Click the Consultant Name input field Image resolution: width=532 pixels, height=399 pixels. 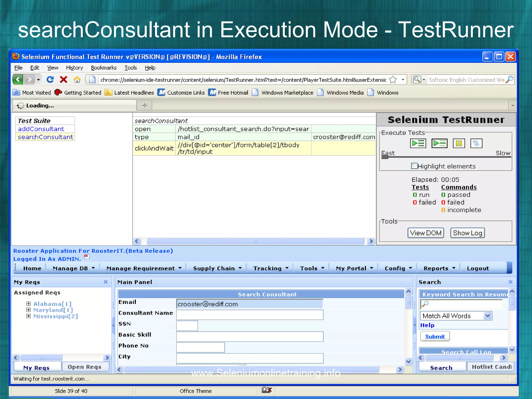(250, 315)
